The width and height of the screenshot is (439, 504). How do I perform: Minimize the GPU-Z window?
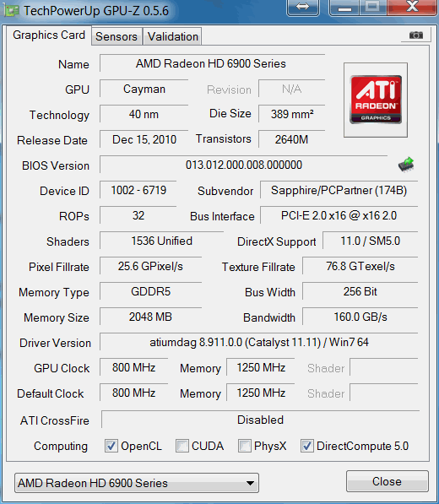pyautogui.click(x=344, y=7)
